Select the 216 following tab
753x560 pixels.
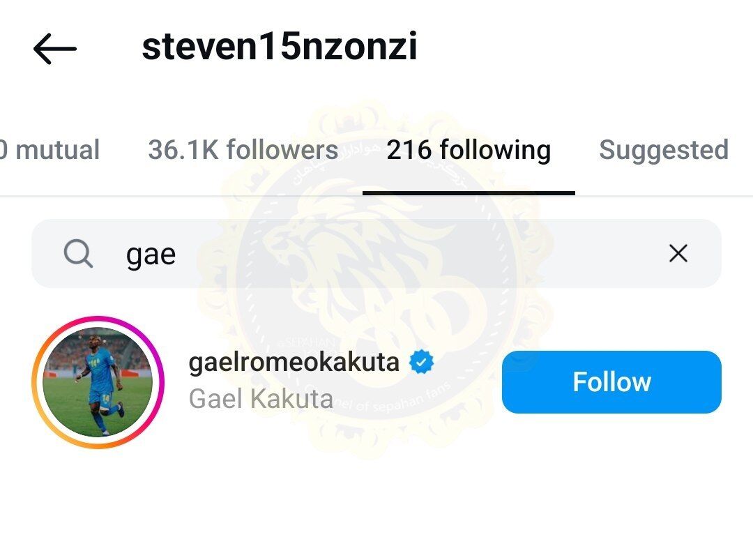pos(469,150)
